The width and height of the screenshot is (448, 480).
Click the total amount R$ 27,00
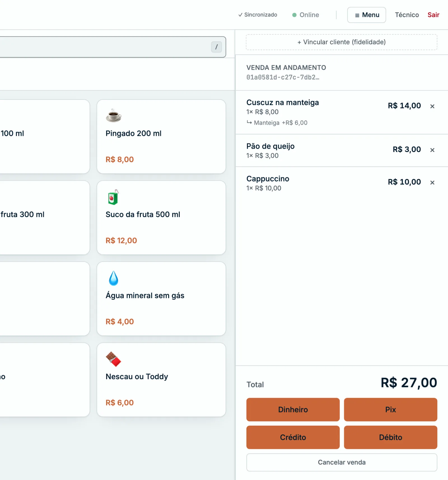click(x=409, y=383)
